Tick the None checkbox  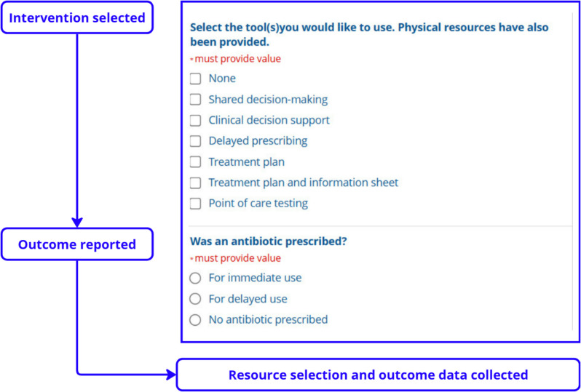[195, 79]
